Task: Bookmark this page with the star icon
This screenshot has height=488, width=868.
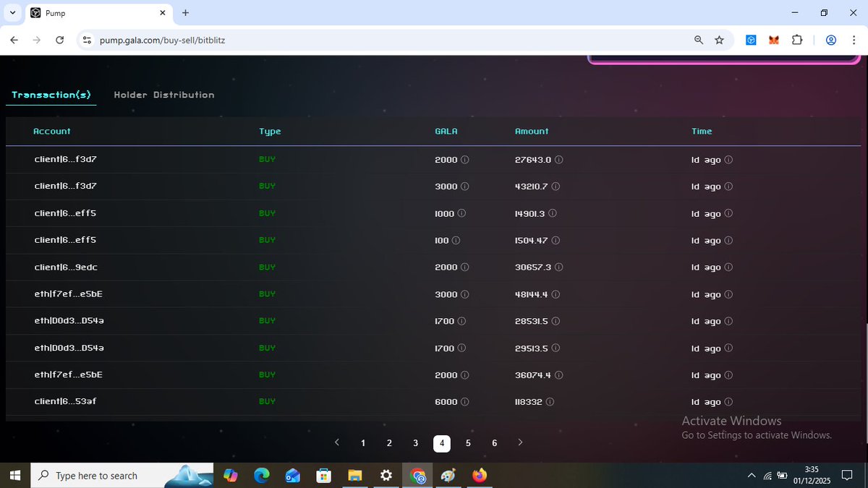Action: 719,40
